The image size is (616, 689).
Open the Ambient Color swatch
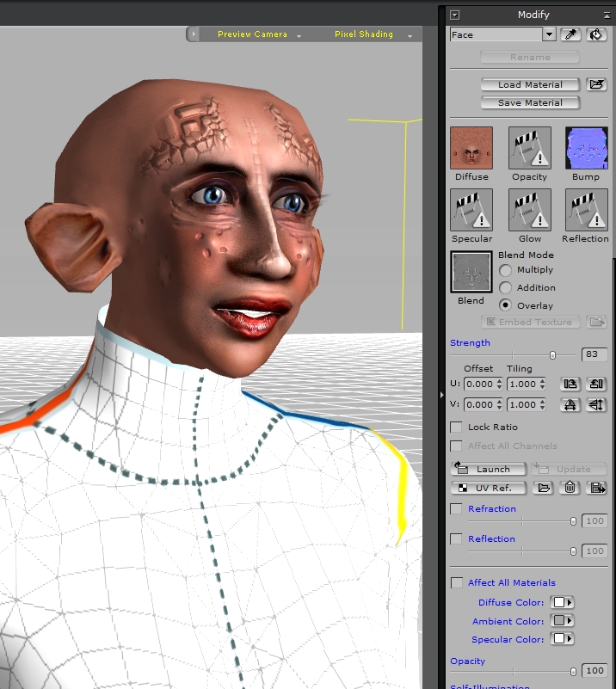(563, 620)
